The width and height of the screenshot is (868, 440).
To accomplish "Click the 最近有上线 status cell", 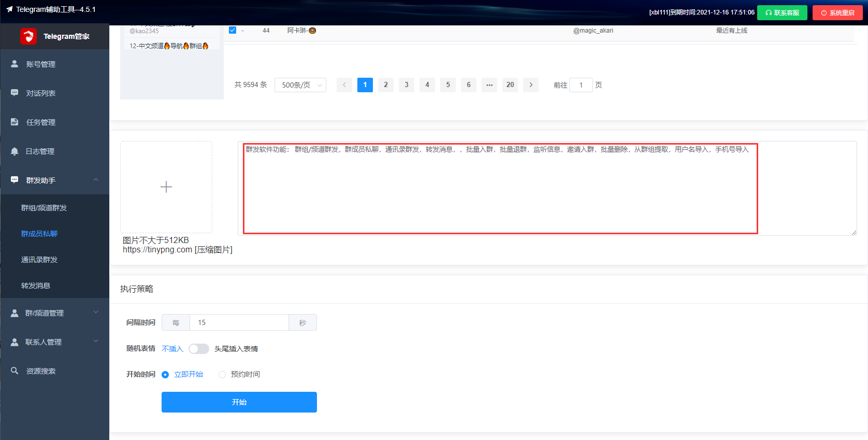I will pos(732,31).
